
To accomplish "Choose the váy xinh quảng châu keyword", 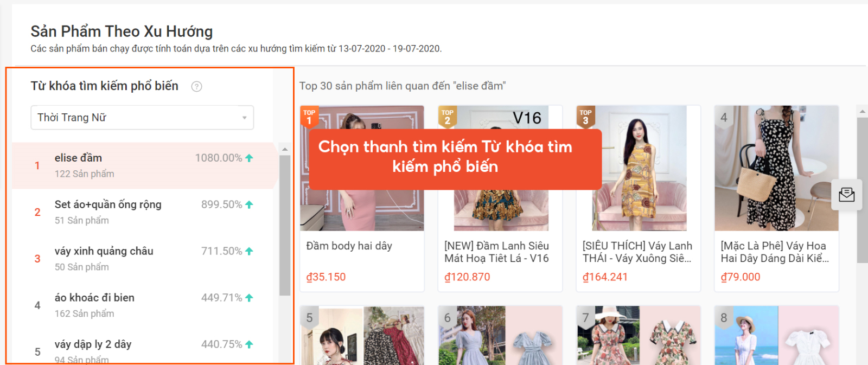I will click(x=104, y=251).
